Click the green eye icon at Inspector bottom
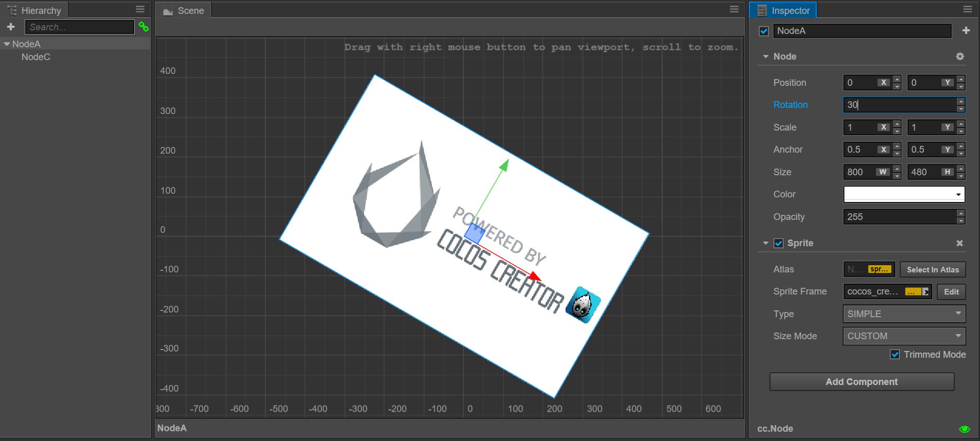The image size is (980, 441). 964,429
